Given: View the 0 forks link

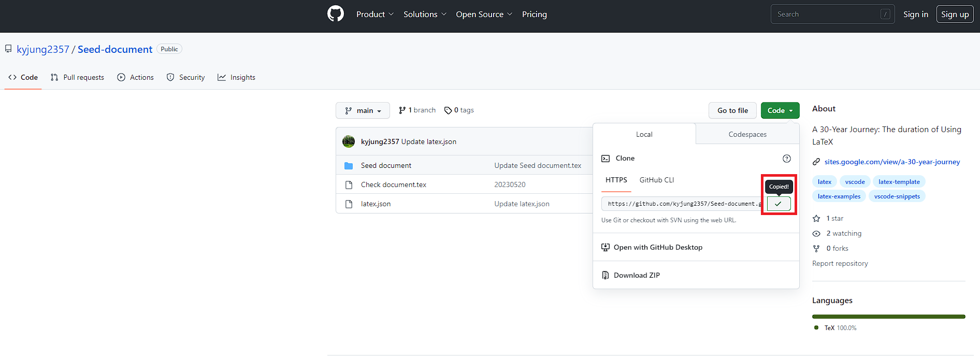Looking at the screenshot, I should (x=830, y=248).
